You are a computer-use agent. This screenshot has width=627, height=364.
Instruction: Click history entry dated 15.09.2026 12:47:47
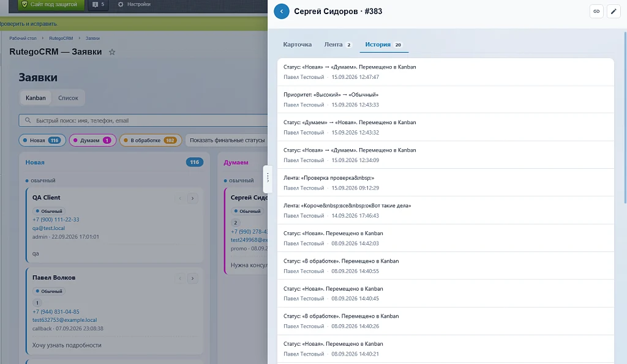[x=446, y=72]
